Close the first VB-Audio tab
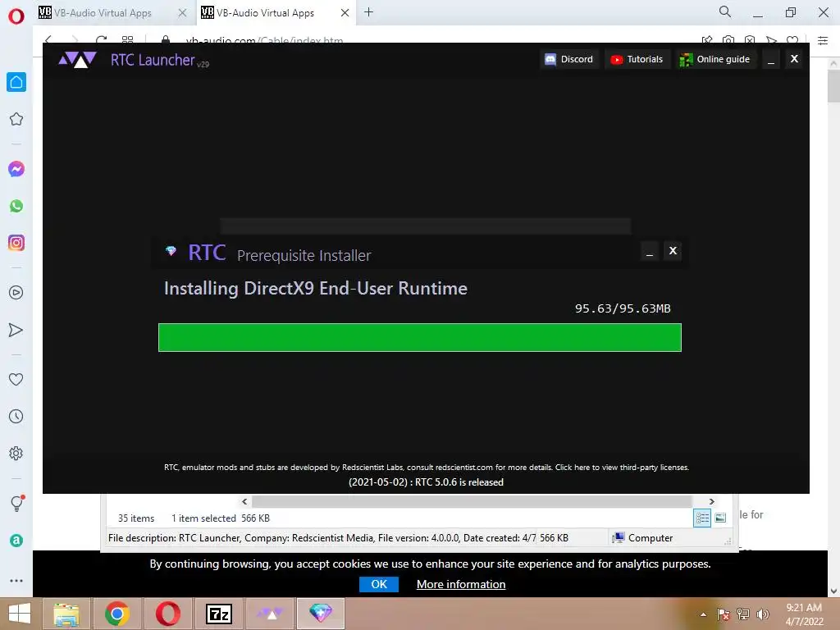The height and width of the screenshot is (630, 840). click(183, 13)
